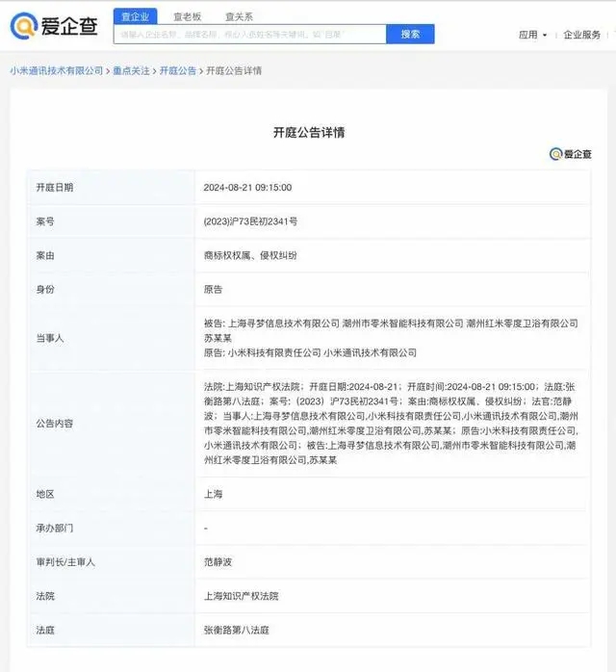616x672 pixels.
Task: Click the company name search input field
Action: 250,35
